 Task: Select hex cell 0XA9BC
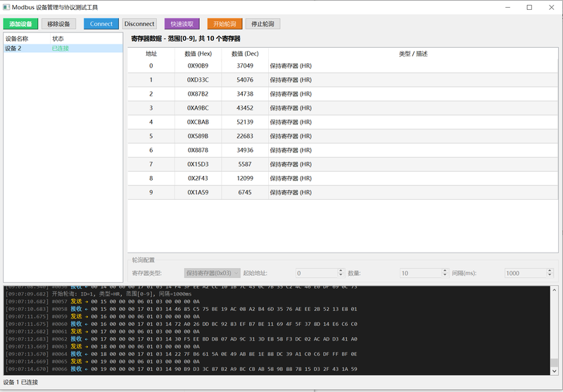click(x=198, y=108)
